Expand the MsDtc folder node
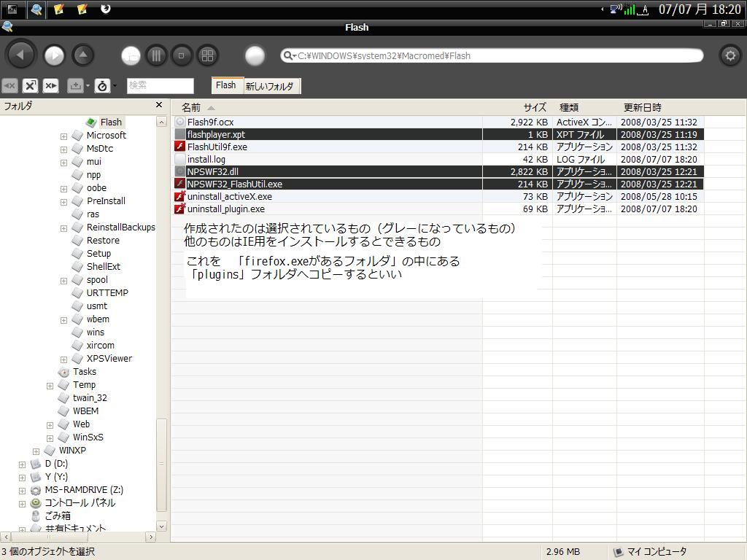Screen dimensions: 747x560 tap(63, 149)
